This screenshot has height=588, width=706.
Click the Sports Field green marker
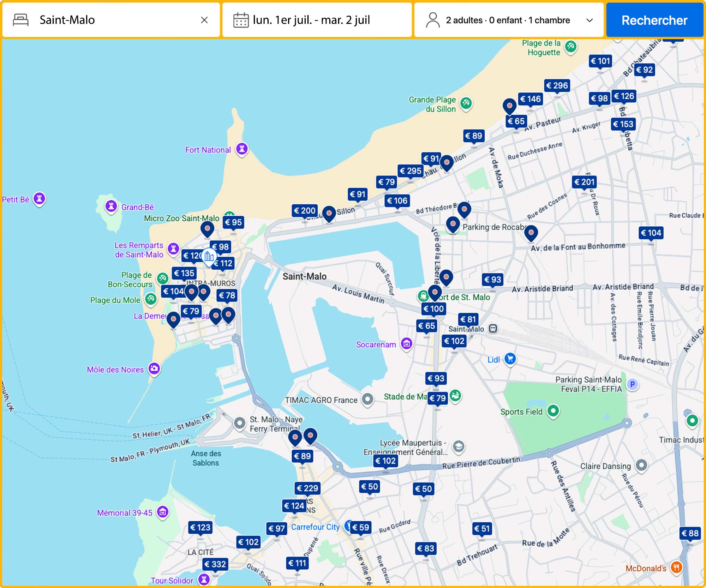553,411
